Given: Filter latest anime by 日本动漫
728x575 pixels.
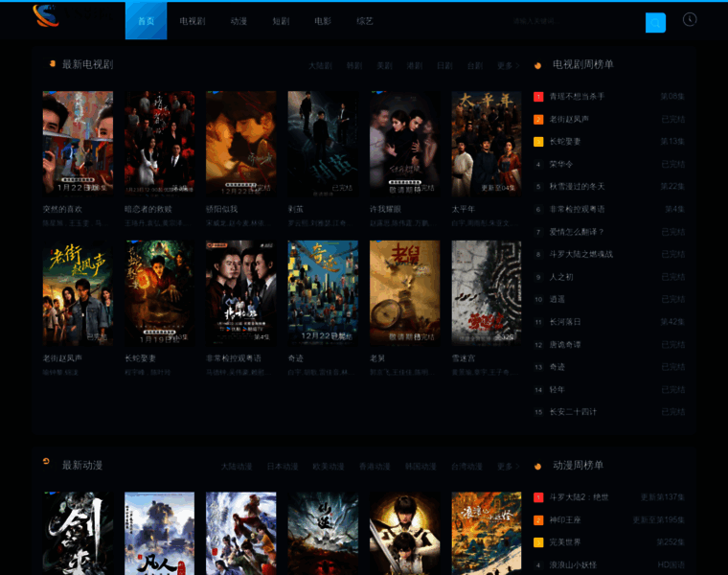Looking at the screenshot, I should [283, 467].
